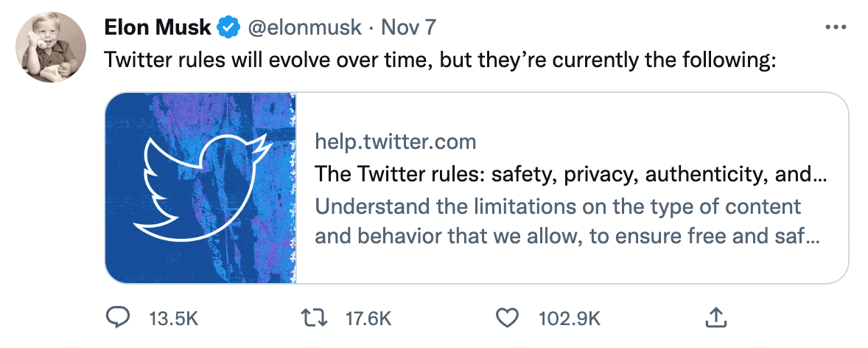Click the Nov 7 timestamp
The width and height of the screenshot is (868, 348).
[x=409, y=28]
